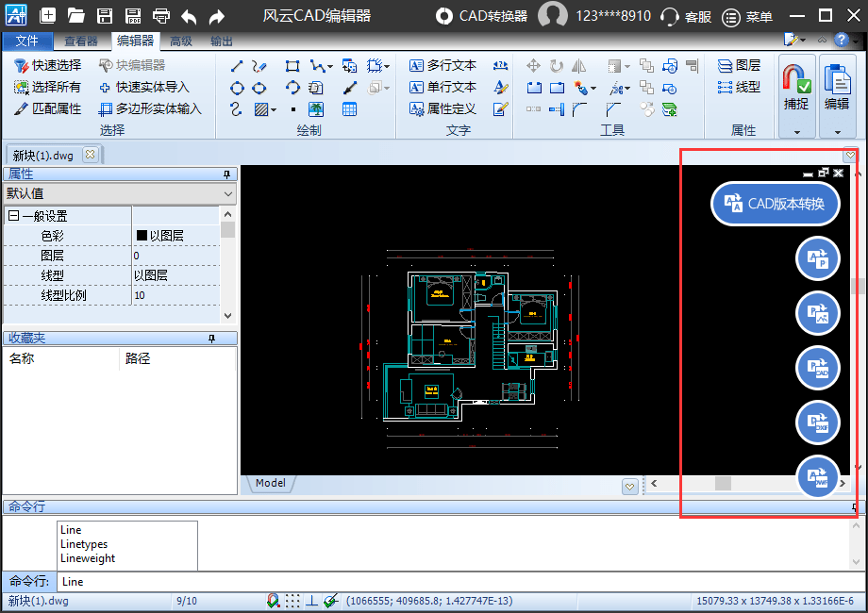
Task: Click the CAD to PDF round icon
Action: click(817, 258)
